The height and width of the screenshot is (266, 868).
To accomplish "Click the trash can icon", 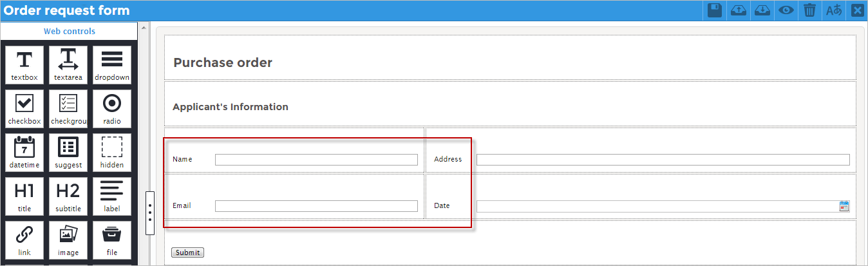I will pyautogui.click(x=809, y=10).
